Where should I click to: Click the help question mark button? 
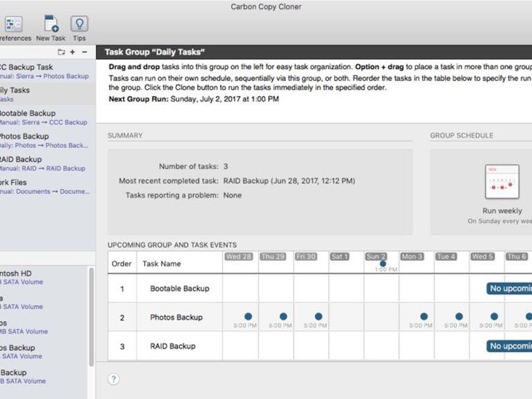point(114,379)
